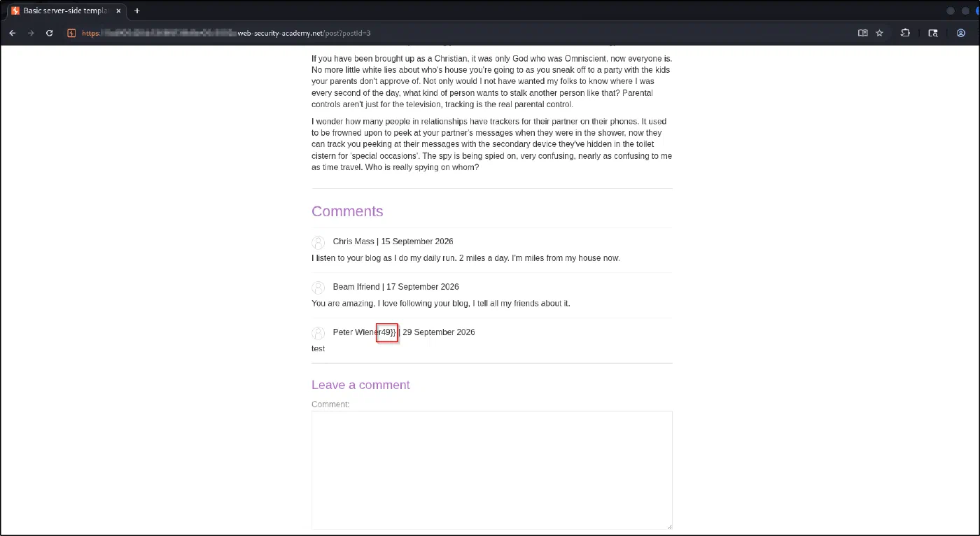Go back to the previous page
Image resolution: width=980 pixels, height=536 pixels.
pyautogui.click(x=12, y=33)
